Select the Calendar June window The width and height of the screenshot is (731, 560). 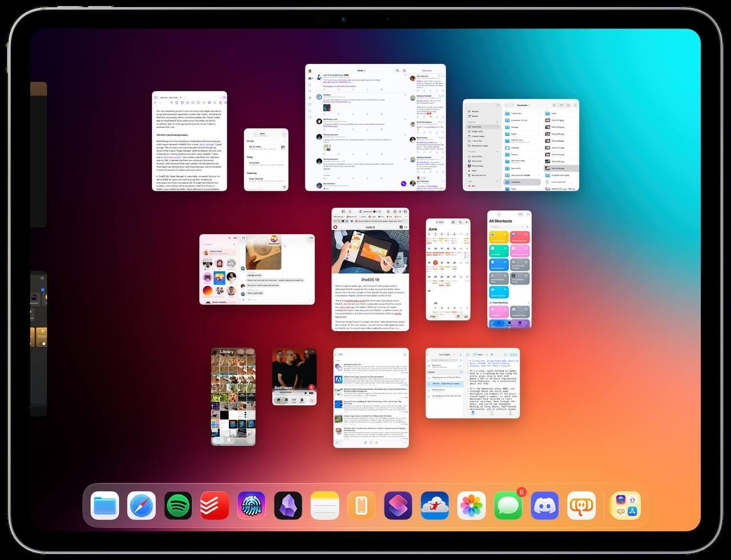point(448,269)
